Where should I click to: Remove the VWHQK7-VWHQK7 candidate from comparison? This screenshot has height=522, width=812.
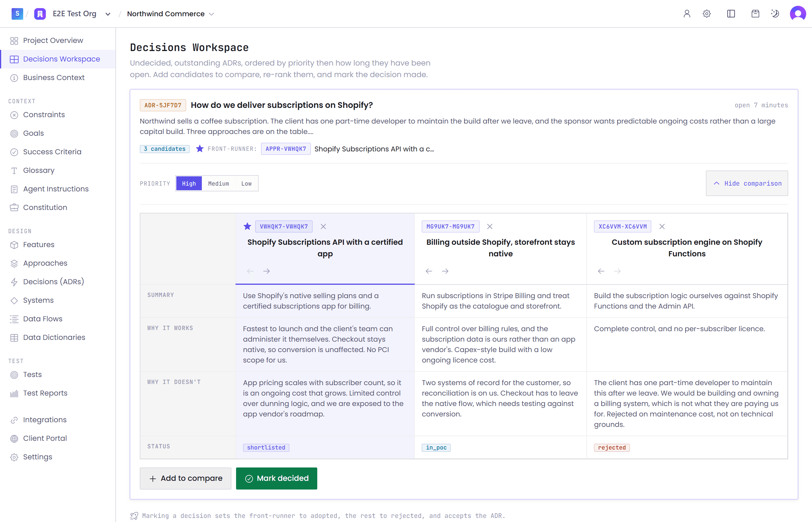(x=323, y=226)
